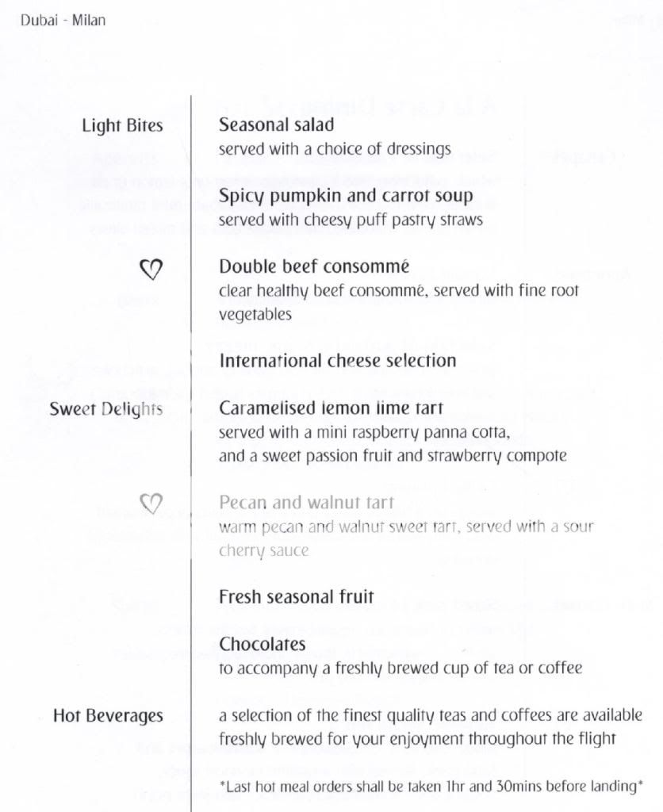
Task: Pick the Caramelised lemon lime tart title
Action: click(x=331, y=408)
